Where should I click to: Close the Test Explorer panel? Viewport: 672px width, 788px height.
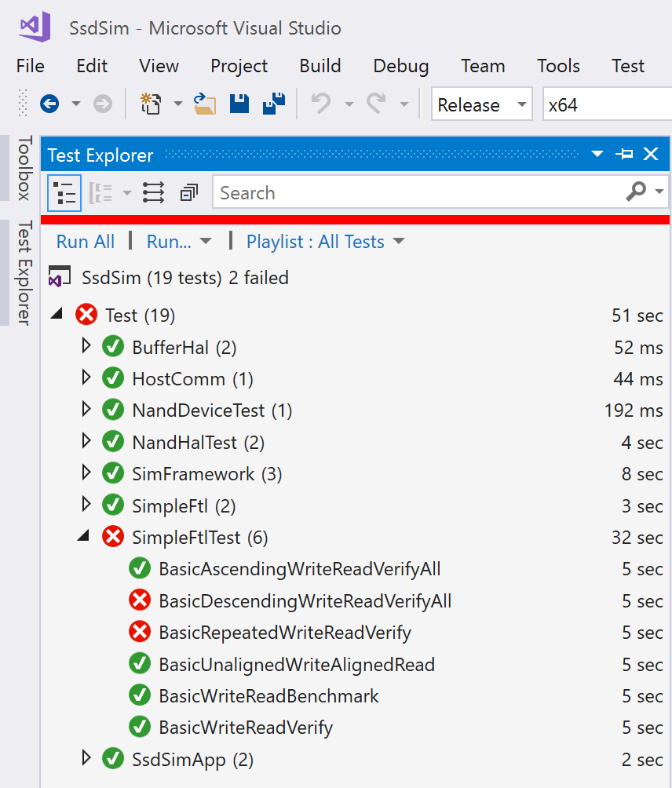pos(651,154)
